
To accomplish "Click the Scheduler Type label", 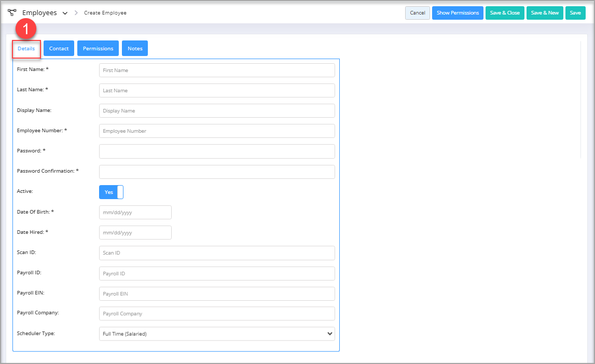I will [x=36, y=333].
